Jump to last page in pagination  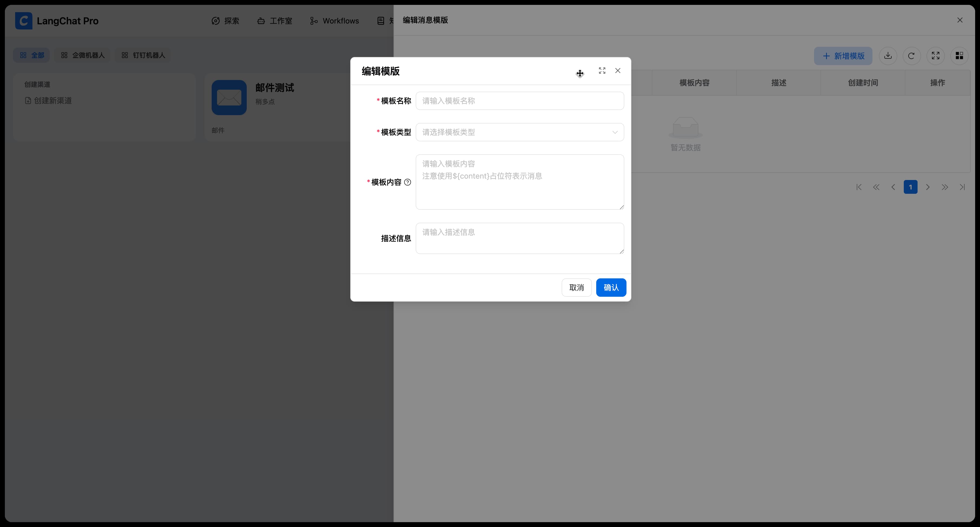[962, 187]
